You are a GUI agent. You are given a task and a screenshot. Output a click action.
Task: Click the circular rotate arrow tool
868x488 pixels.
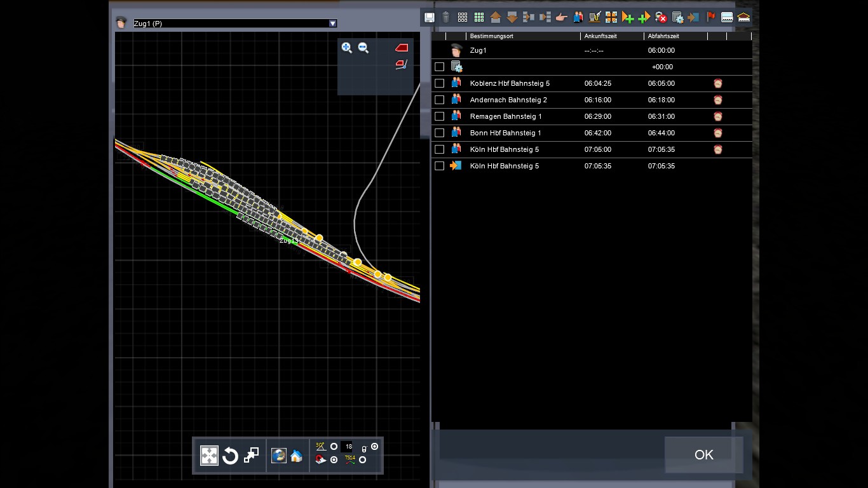coord(230,456)
